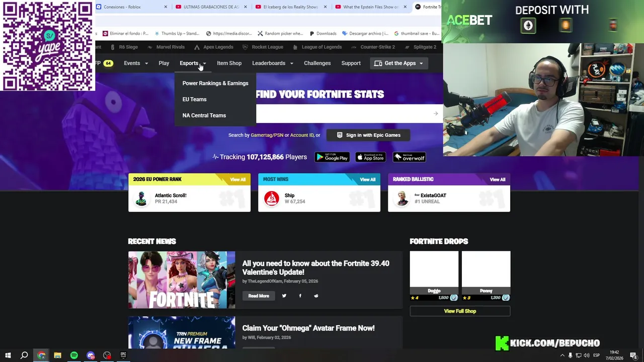This screenshot has width=644, height=362.
Task: Open the Thumbs Up bookmark
Action: (x=177, y=34)
